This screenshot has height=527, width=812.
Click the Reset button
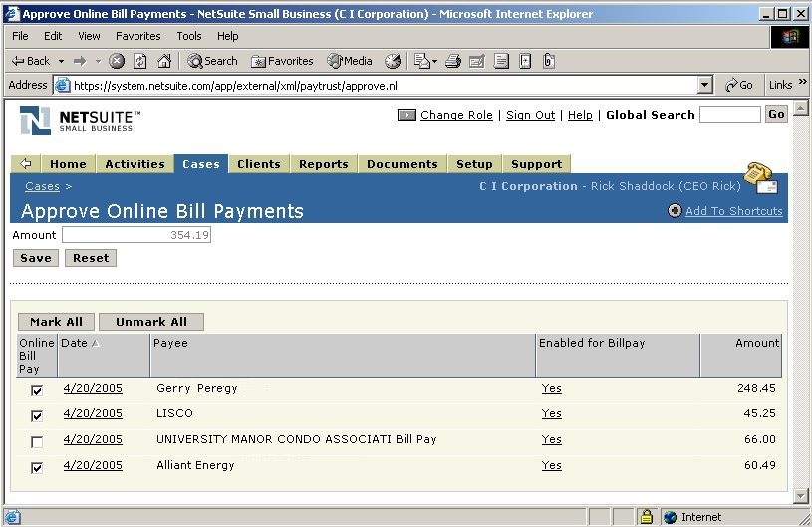(91, 258)
